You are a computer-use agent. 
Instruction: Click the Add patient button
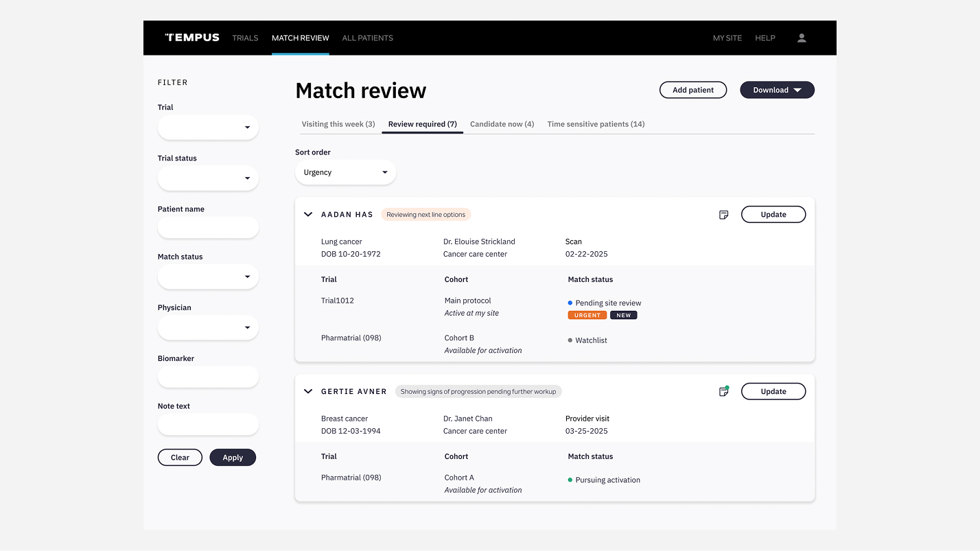(x=692, y=90)
